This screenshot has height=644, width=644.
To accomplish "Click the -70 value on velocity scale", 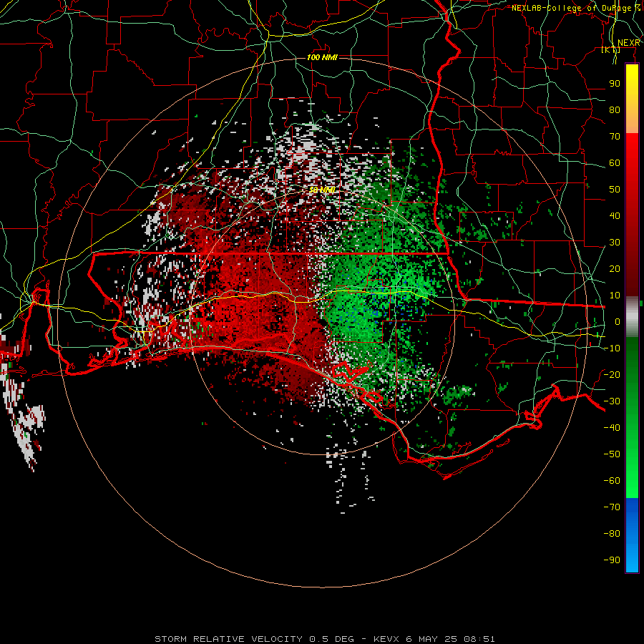I will point(612,507).
